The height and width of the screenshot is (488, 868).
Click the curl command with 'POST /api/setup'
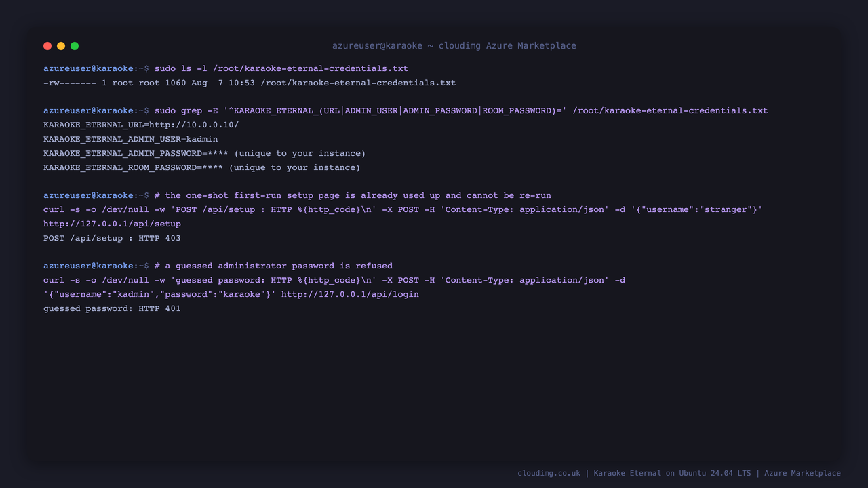coord(403,209)
